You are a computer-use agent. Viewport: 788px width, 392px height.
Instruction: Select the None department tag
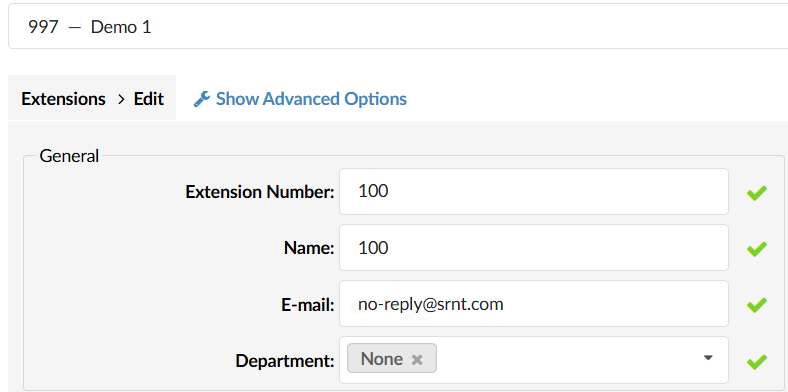pos(382,359)
